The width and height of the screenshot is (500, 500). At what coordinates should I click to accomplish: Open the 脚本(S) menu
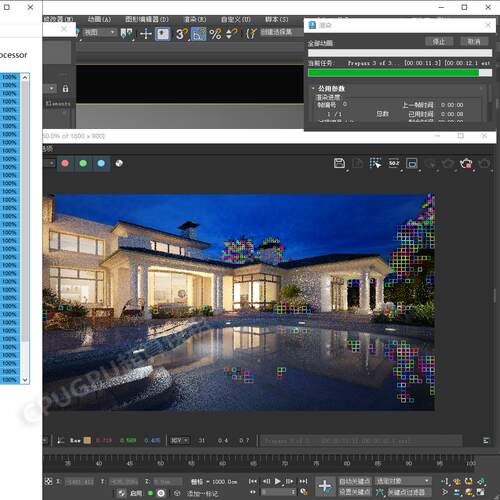pyautogui.click(x=276, y=19)
